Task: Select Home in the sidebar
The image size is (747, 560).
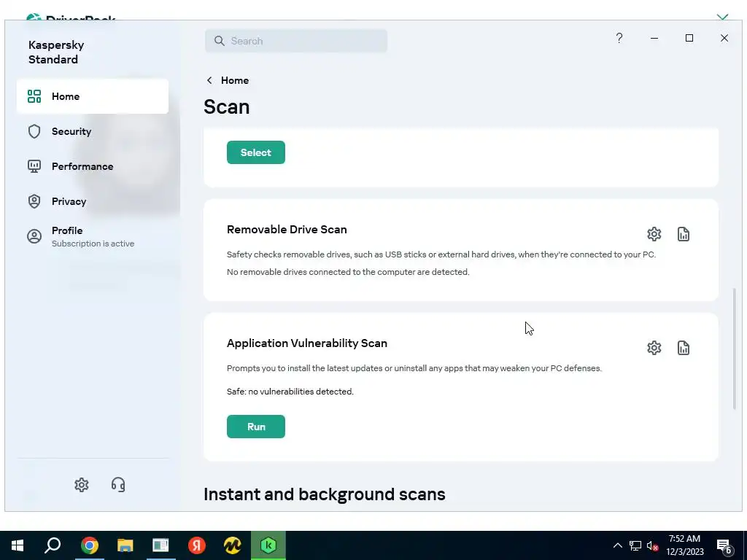Action: pos(93,96)
